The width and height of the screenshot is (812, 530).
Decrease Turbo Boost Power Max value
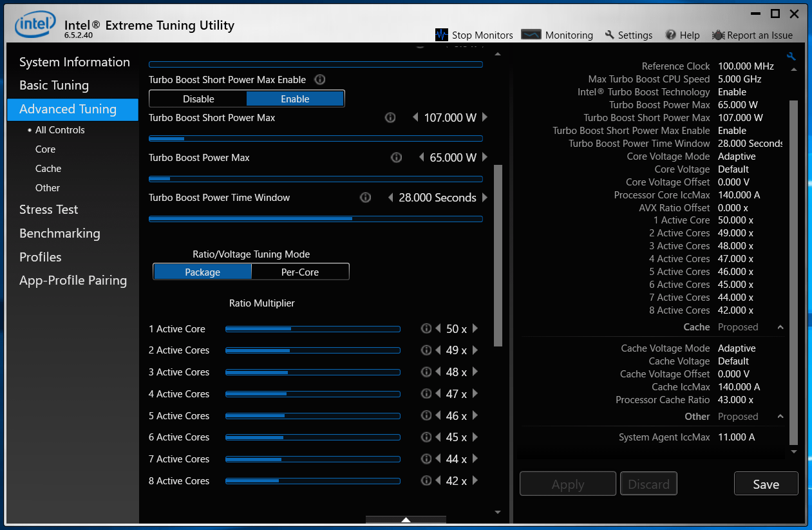coord(422,158)
